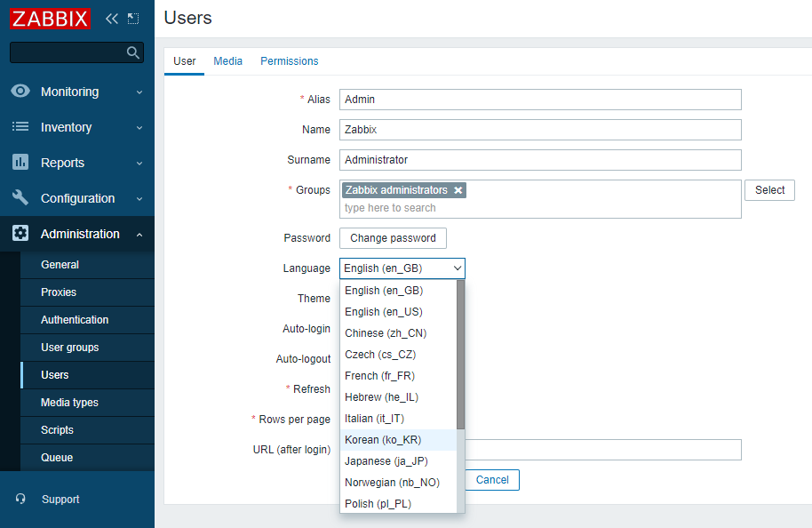The height and width of the screenshot is (528, 812).
Task: Open Authentication under Administration
Action: tap(87, 320)
